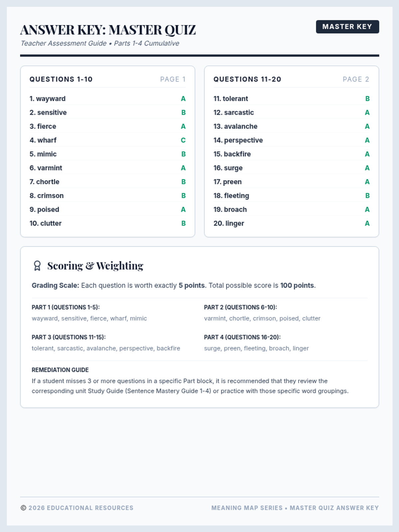
Task: Click the QUESTIONS 1-10 heading
Action: click(61, 79)
